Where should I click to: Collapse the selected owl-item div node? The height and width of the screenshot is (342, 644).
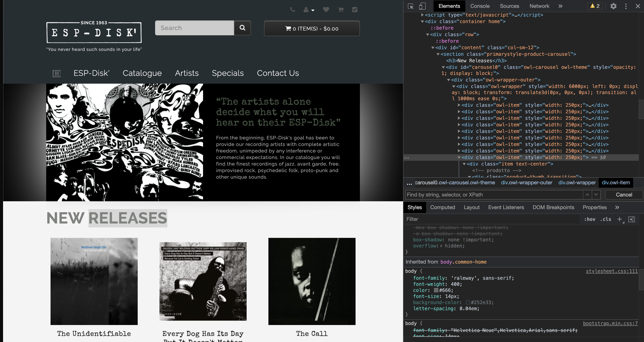(459, 157)
